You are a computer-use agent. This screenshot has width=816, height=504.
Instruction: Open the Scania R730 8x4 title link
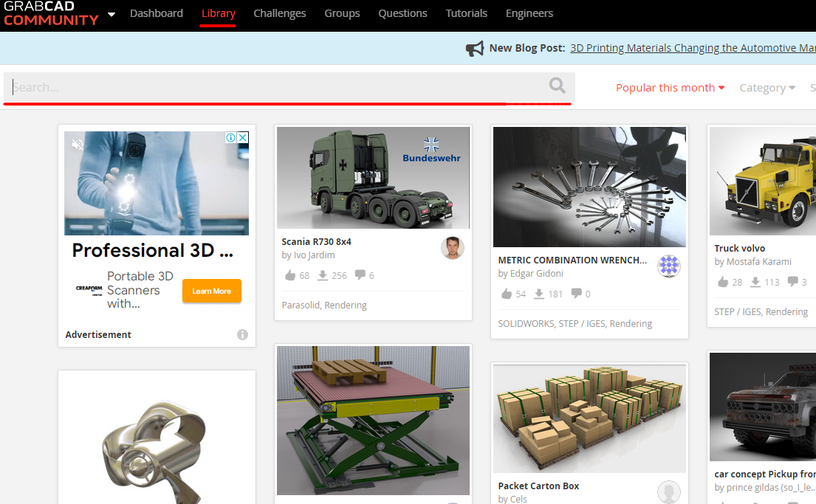coord(316,241)
